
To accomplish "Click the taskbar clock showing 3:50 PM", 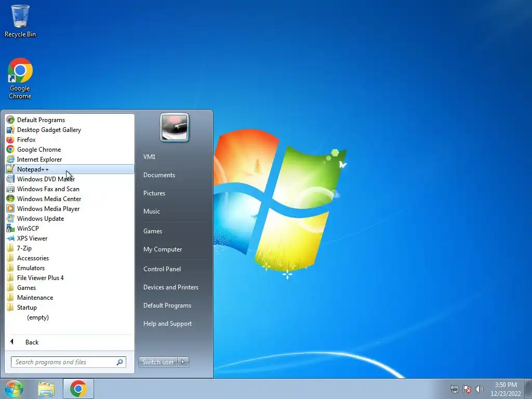I will click(506, 389).
